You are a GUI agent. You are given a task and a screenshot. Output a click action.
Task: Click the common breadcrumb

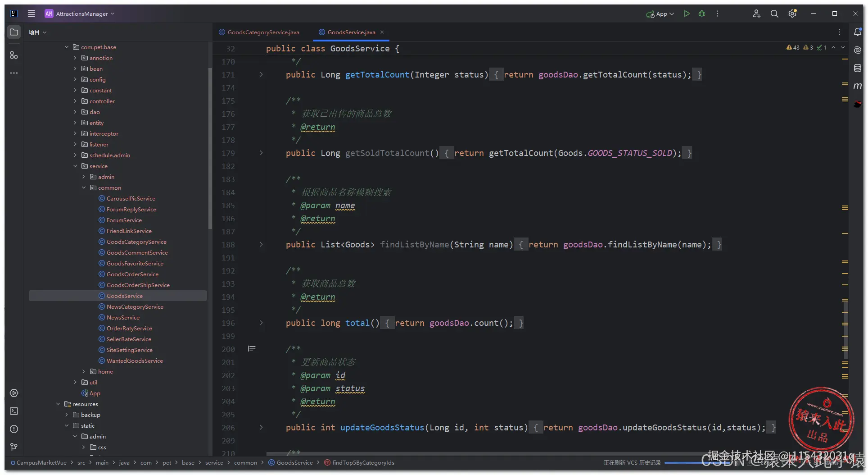[x=245, y=462]
